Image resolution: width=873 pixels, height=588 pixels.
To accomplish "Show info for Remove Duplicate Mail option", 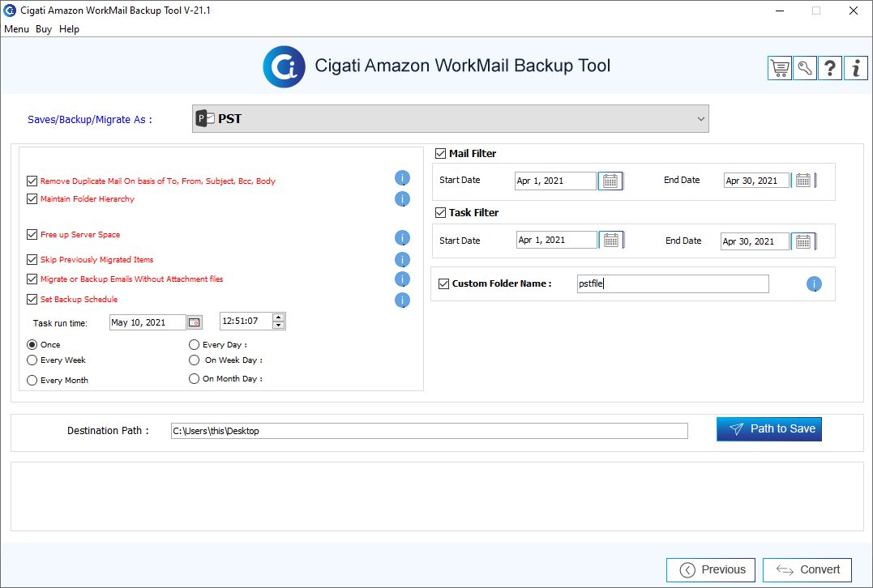I will click(402, 178).
